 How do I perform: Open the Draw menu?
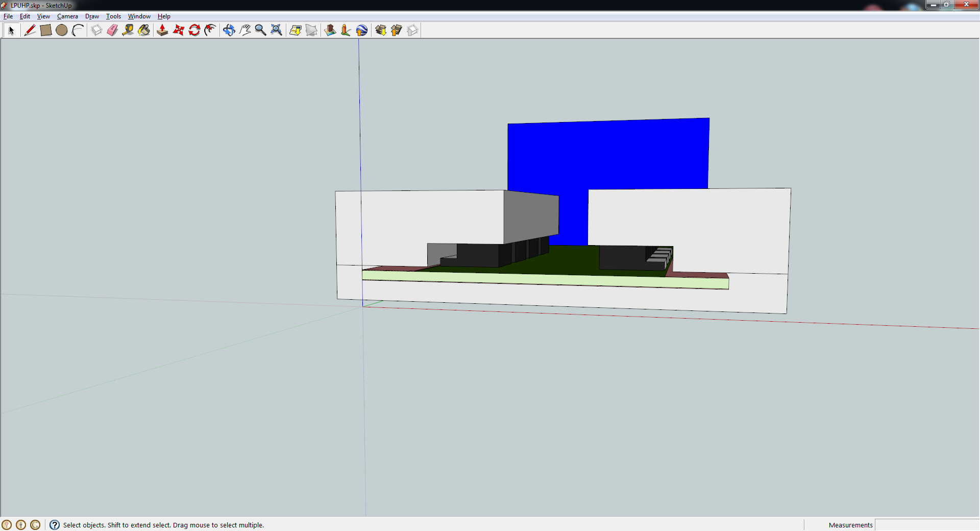pos(92,16)
